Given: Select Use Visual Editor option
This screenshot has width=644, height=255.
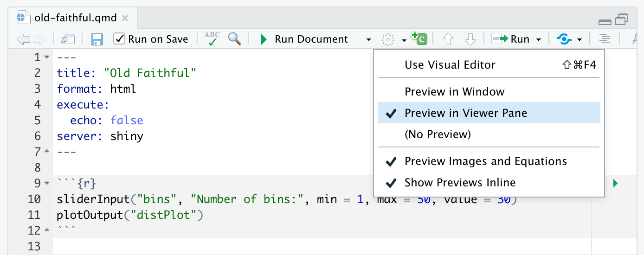Looking at the screenshot, I should [450, 65].
